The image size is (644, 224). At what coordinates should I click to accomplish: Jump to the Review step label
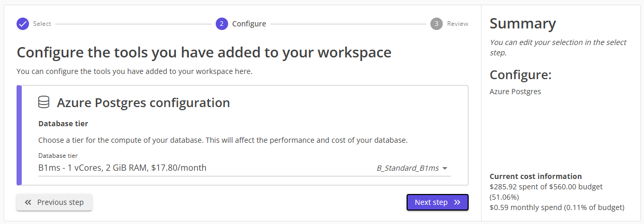458,24
